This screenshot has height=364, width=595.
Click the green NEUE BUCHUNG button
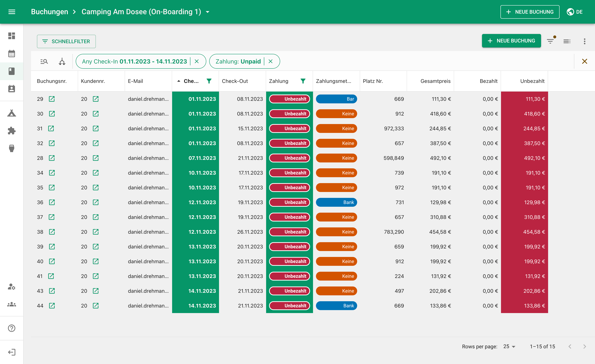[511, 41]
